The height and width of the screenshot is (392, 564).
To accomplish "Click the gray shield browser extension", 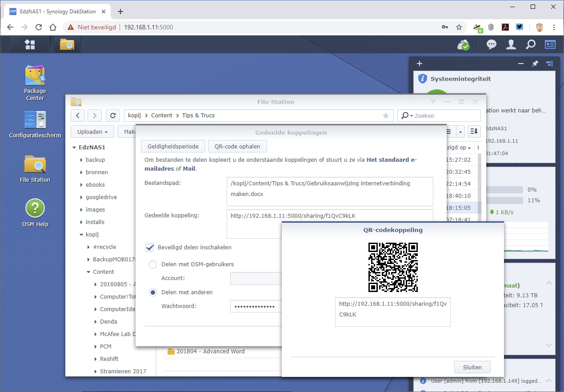I will 491,27.
